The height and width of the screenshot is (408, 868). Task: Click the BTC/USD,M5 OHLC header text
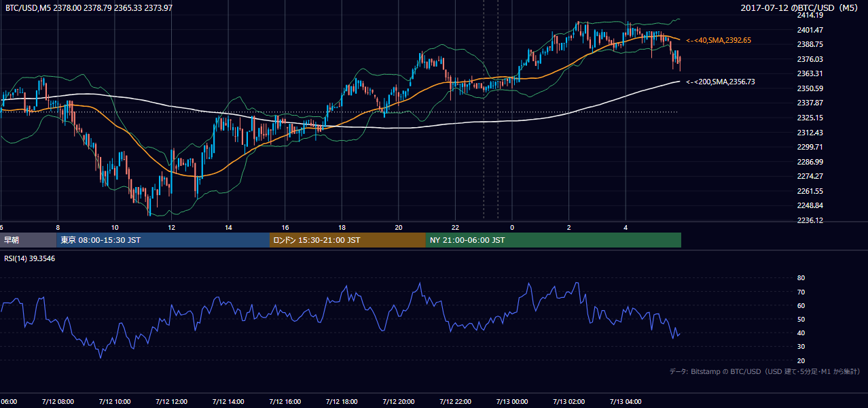click(x=89, y=7)
